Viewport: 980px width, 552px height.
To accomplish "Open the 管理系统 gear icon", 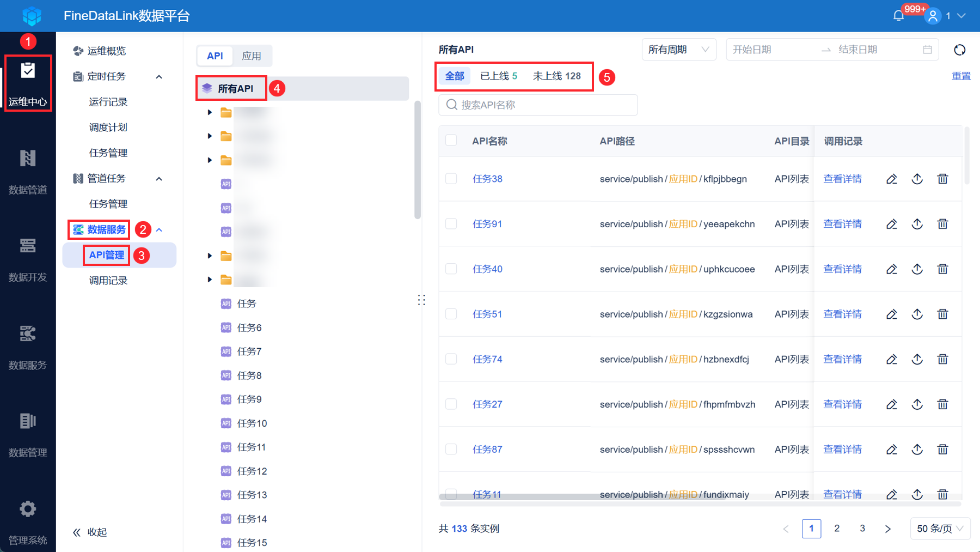I will point(28,509).
